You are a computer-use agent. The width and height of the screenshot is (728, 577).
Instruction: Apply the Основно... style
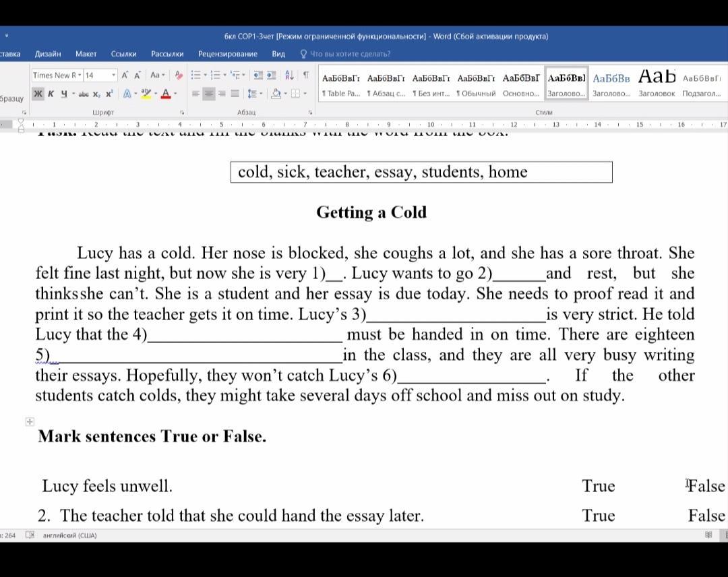521,84
